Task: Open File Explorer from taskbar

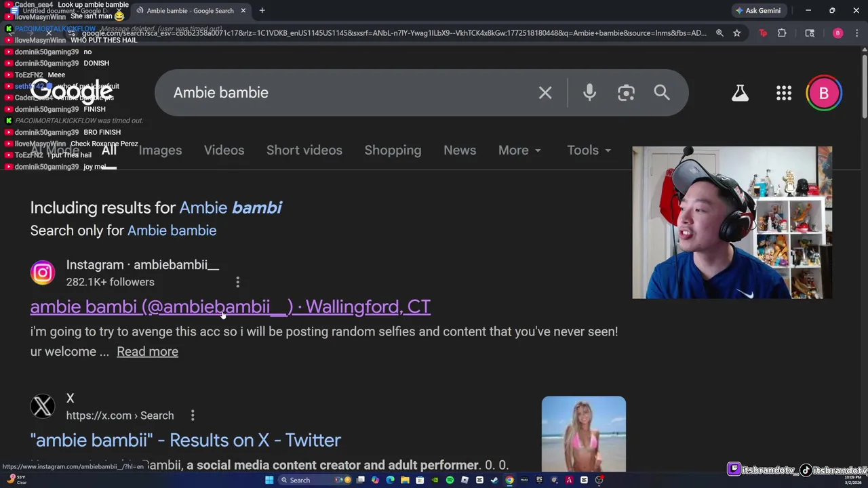Action: coord(405,480)
